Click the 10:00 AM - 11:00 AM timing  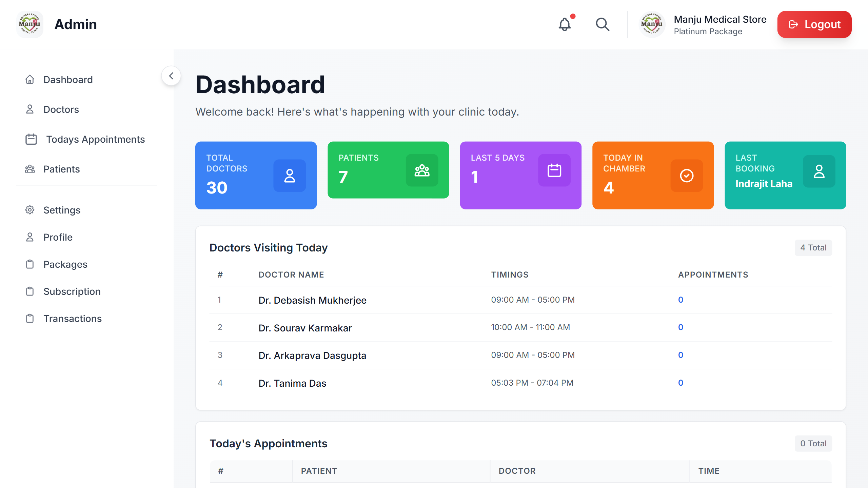pyautogui.click(x=531, y=327)
